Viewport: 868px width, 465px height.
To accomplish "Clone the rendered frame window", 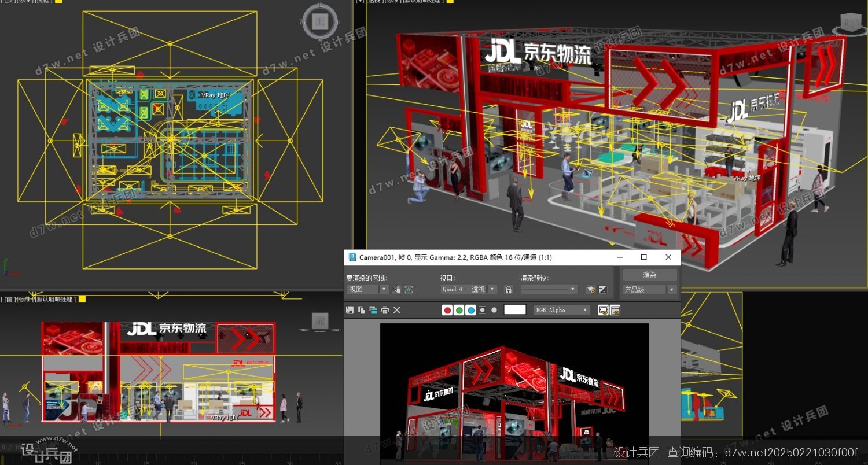I will click(373, 310).
